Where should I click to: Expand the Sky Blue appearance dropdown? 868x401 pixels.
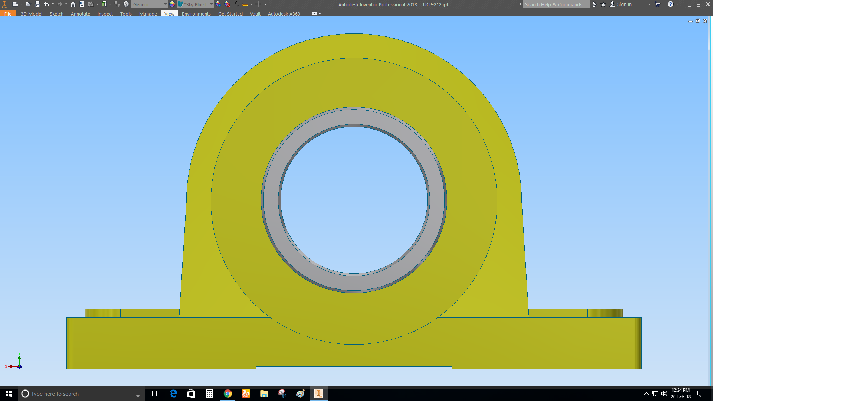tap(211, 4)
